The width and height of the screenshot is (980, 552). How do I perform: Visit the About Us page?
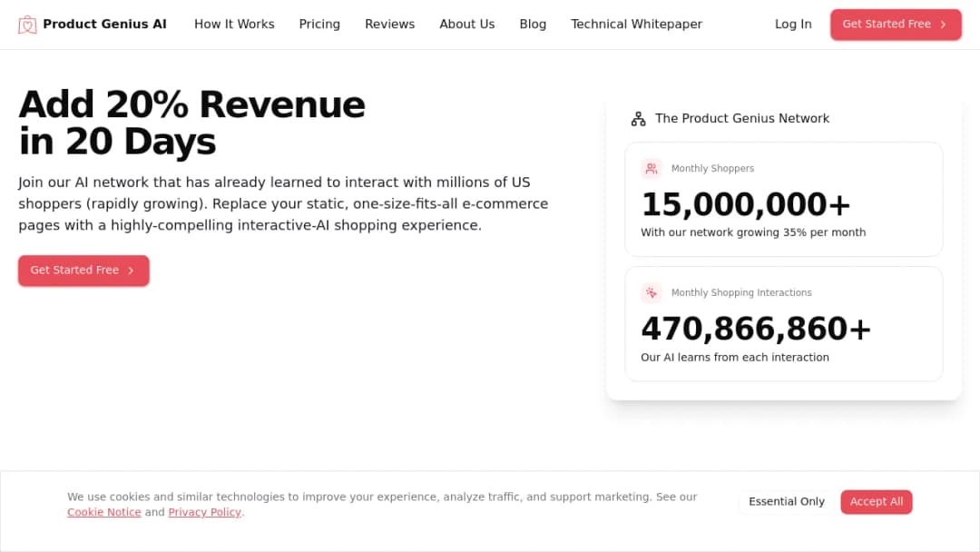pos(467,25)
